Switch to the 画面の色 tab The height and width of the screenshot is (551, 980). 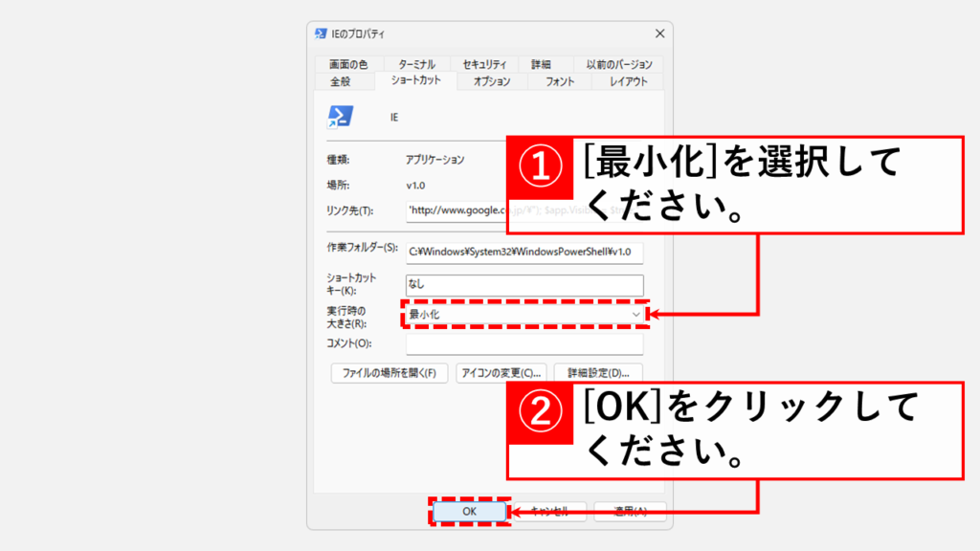(348, 64)
